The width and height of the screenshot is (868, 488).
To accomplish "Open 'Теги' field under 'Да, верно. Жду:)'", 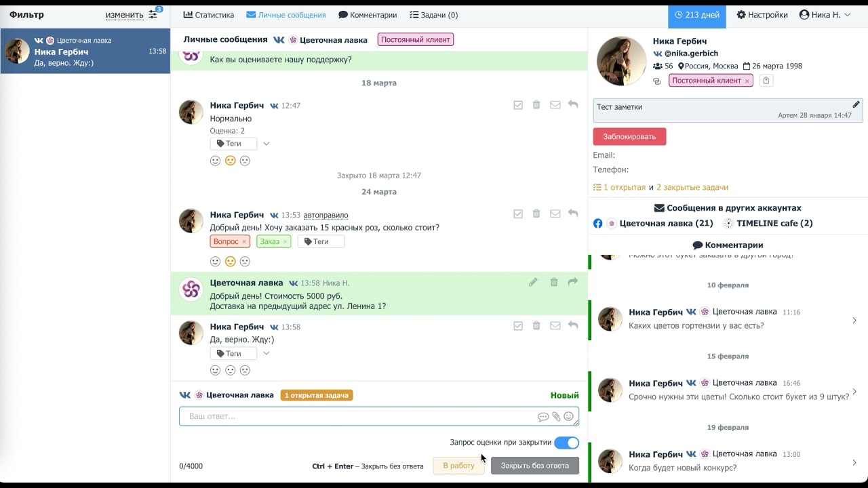I will click(233, 353).
